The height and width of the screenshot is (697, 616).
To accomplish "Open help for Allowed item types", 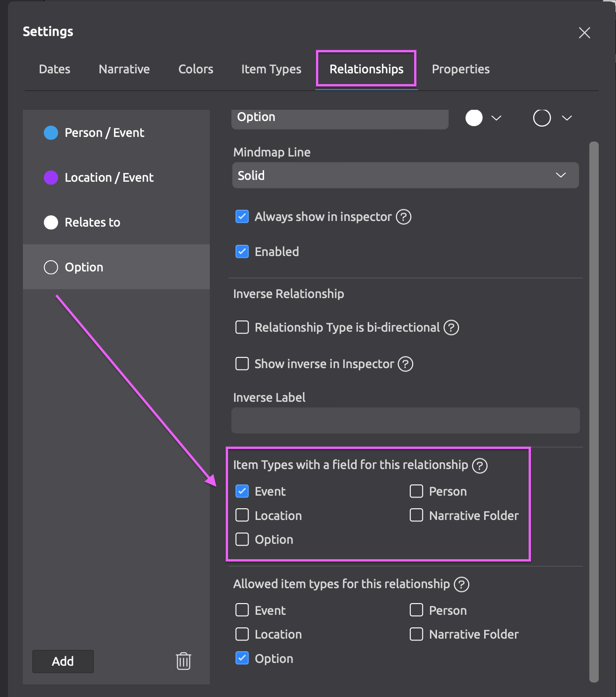I will (461, 584).
